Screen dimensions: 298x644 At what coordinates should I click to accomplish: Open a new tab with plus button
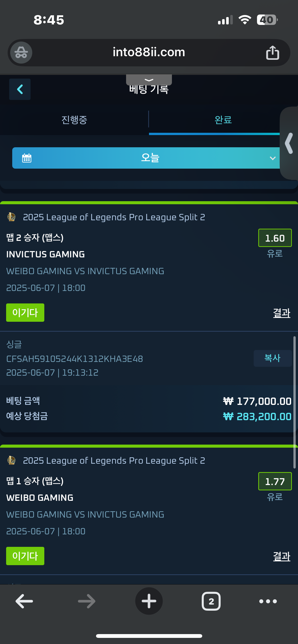(149, 601)
